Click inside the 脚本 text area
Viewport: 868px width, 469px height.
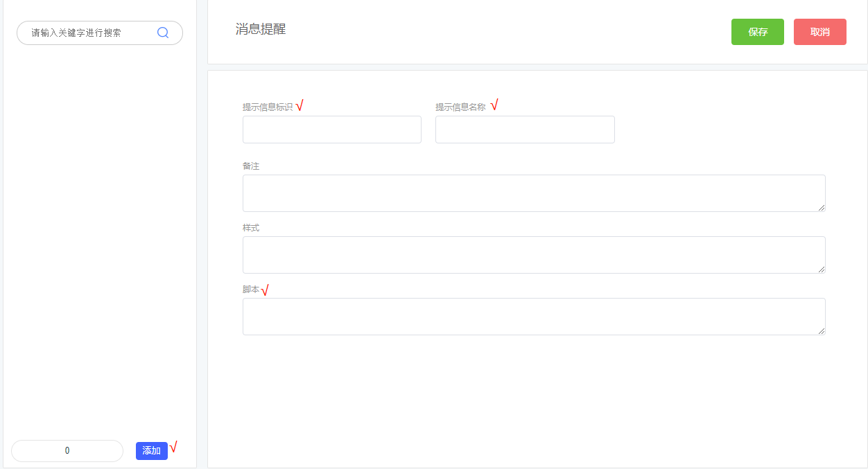tap(533, 317)
